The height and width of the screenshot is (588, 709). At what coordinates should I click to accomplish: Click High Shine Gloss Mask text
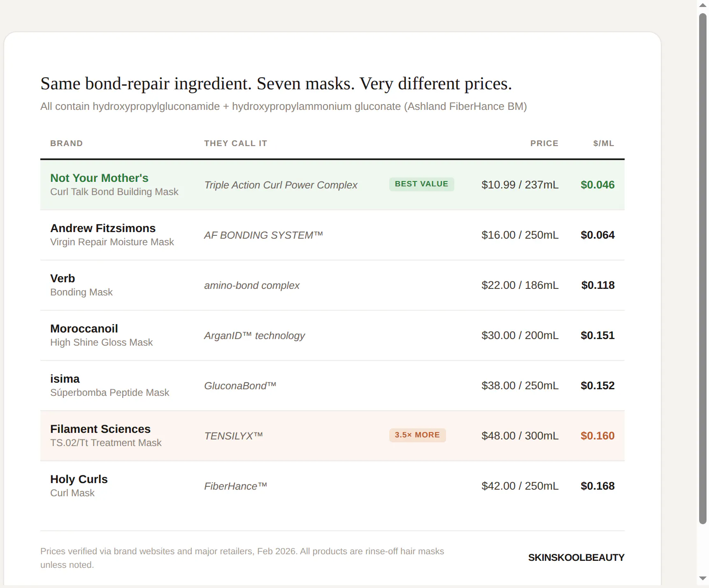click(x=101, y=342)
